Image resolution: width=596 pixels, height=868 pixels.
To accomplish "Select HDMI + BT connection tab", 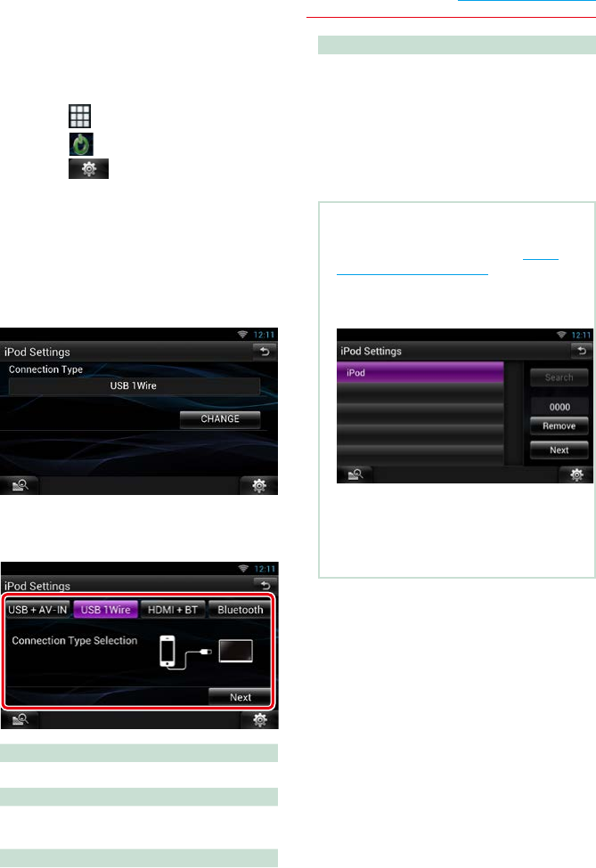I will 173,610.
